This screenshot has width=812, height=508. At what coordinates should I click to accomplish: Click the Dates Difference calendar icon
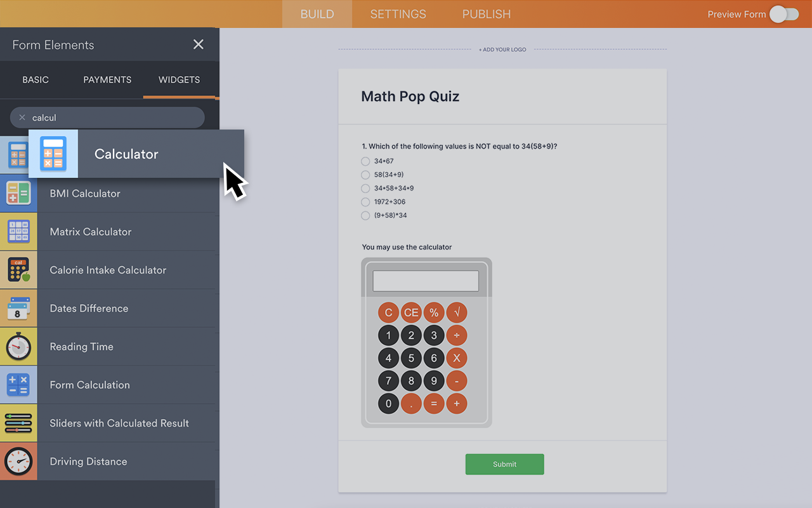(18, 308)
